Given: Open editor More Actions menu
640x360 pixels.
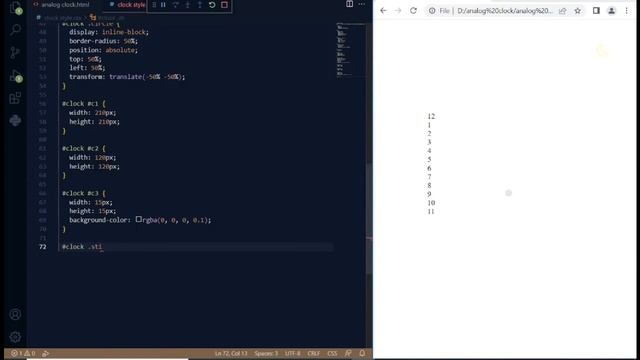Looking at the screenshot, I should 362,4.
